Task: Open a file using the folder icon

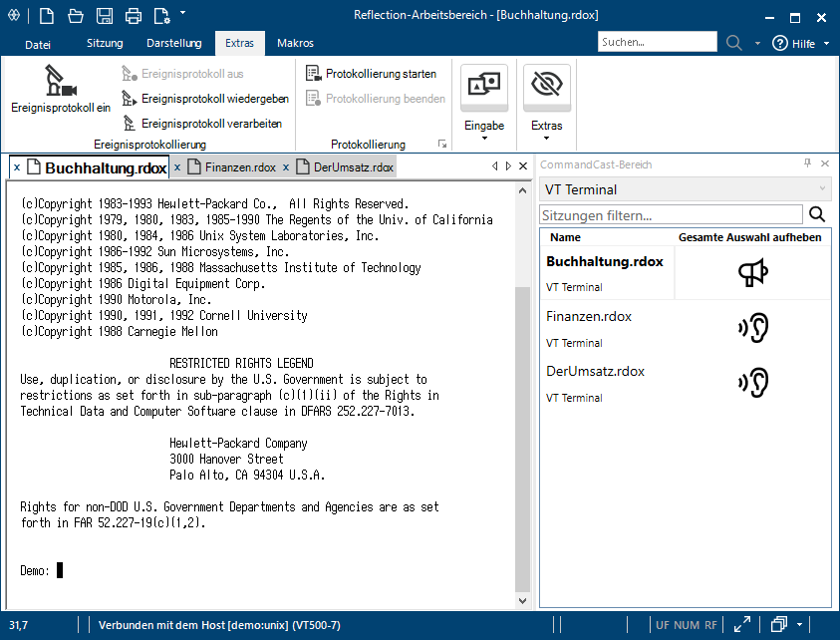Action: pos(76,16)
